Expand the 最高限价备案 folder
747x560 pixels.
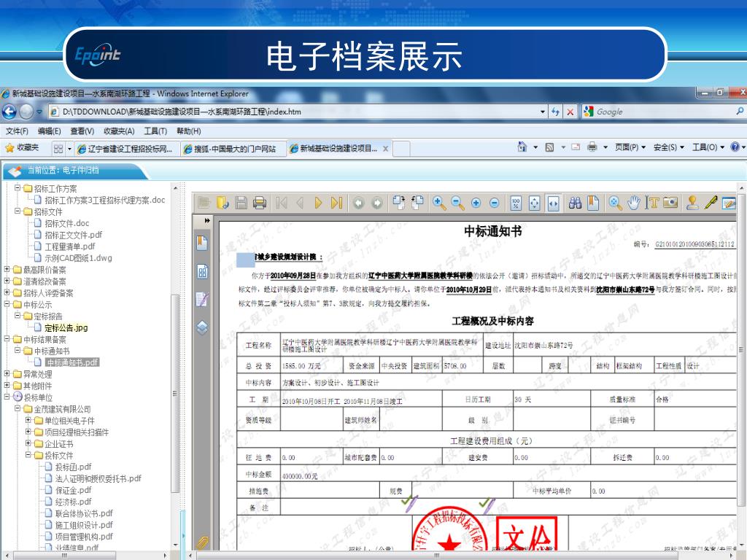click(7, 269)
